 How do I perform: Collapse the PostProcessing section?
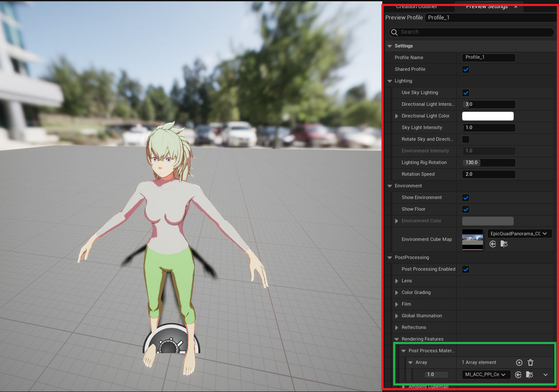tap(390, 258)
